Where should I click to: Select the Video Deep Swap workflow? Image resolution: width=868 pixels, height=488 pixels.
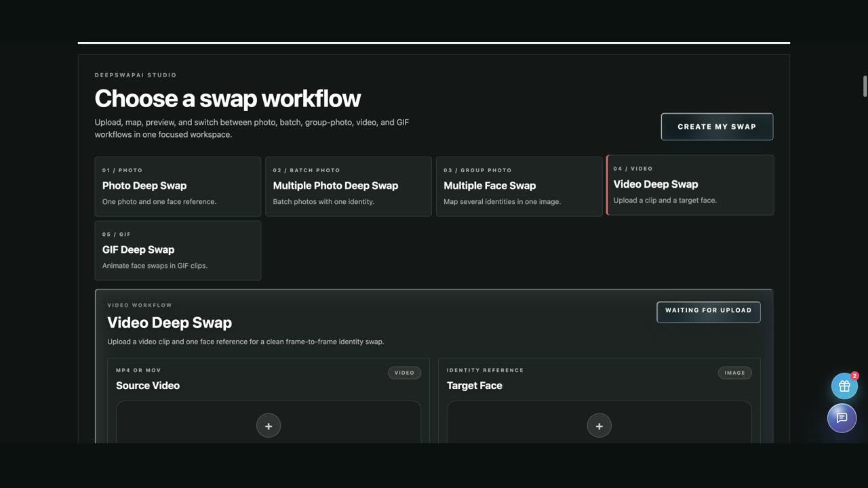690,185
